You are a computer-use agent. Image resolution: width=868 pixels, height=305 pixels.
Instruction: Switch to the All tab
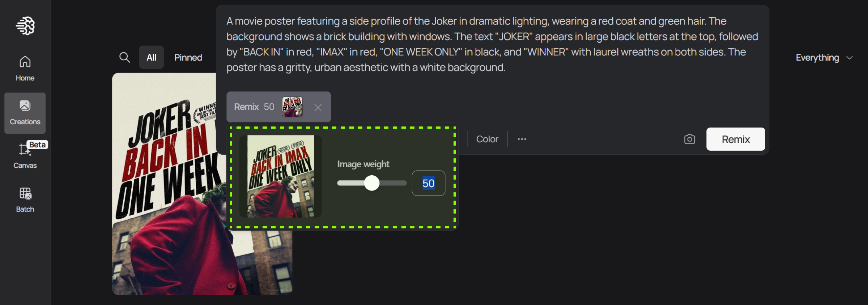coord(151,57)
